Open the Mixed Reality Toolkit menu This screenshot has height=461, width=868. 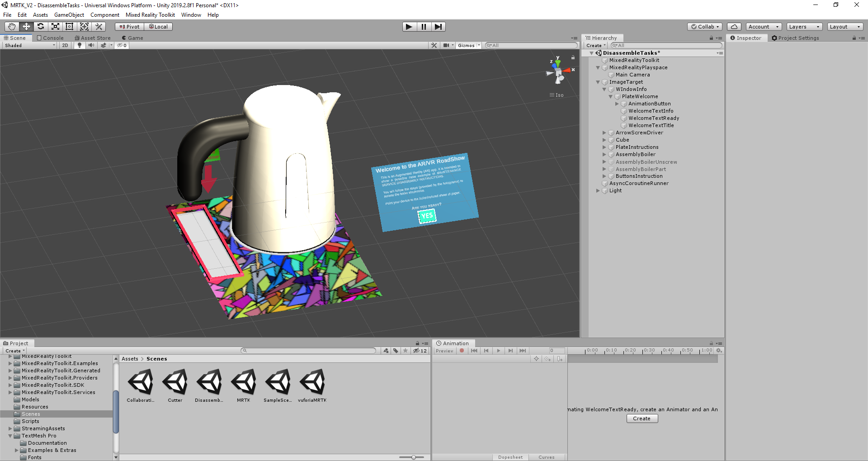(150, 15)
